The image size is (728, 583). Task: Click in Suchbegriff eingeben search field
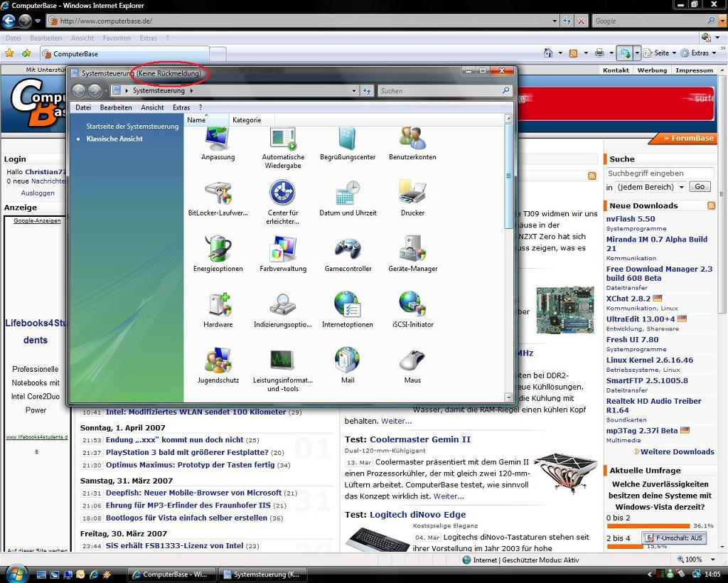(659, 173)
